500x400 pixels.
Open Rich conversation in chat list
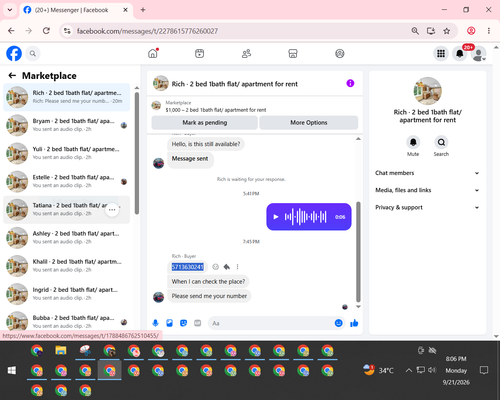click(67, 97)
